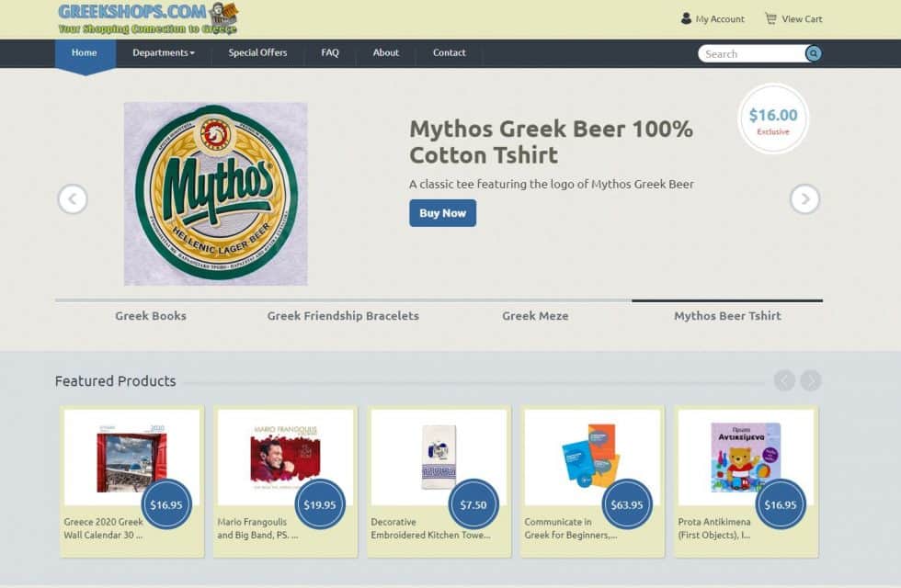Select the Greek Meze carousel tab
The height and width of the screenshot is (588, 901).
click(535, 315)
